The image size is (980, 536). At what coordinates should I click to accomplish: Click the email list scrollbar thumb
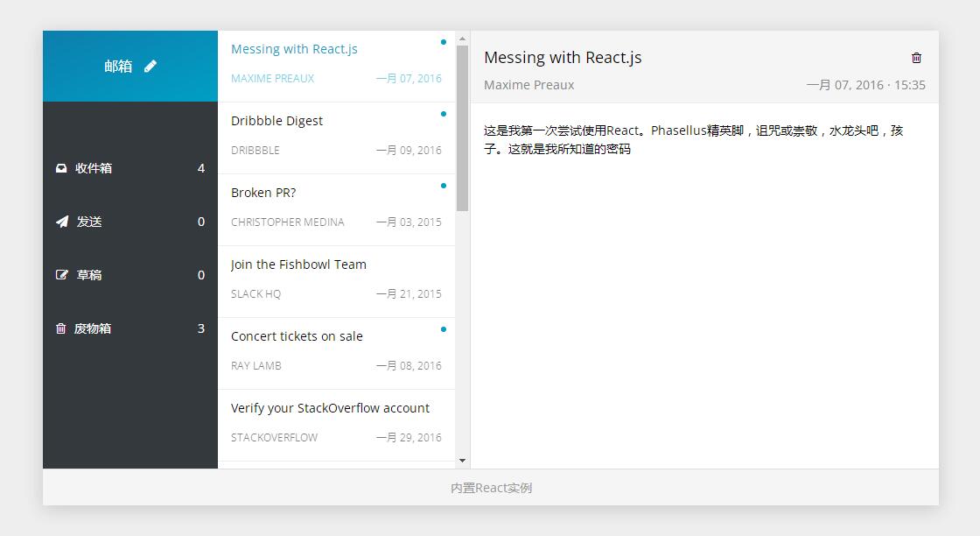pos(462,128)
